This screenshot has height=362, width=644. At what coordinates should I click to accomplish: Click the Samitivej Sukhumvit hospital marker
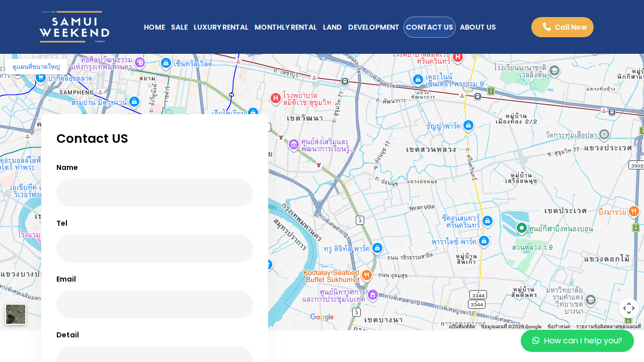point(276,98)
